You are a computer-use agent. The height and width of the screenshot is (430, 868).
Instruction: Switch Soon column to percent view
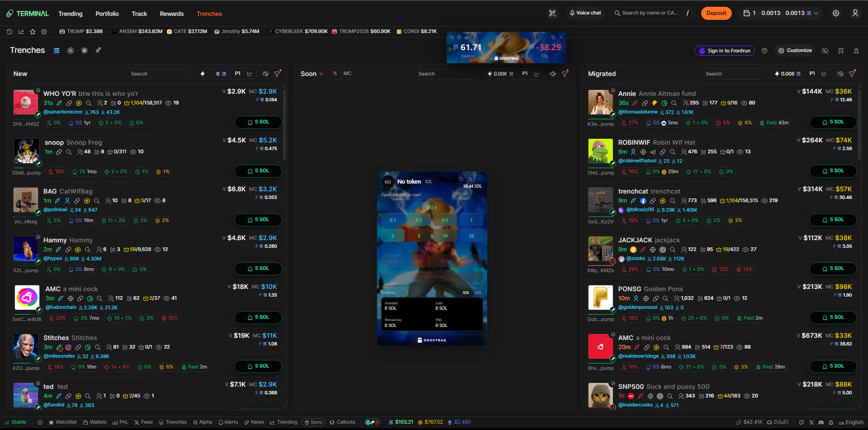(335, 73)
